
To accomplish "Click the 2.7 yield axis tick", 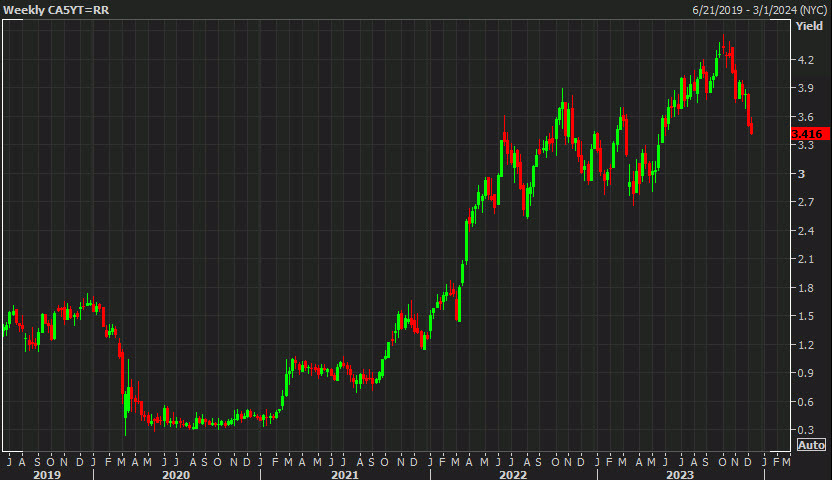I will [x=805, y=202].
